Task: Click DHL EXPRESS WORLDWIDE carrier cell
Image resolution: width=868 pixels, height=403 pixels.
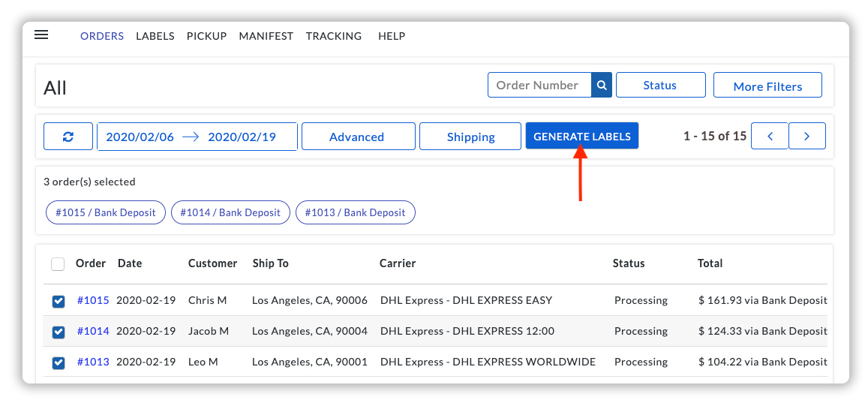Action: coord(488,362)
